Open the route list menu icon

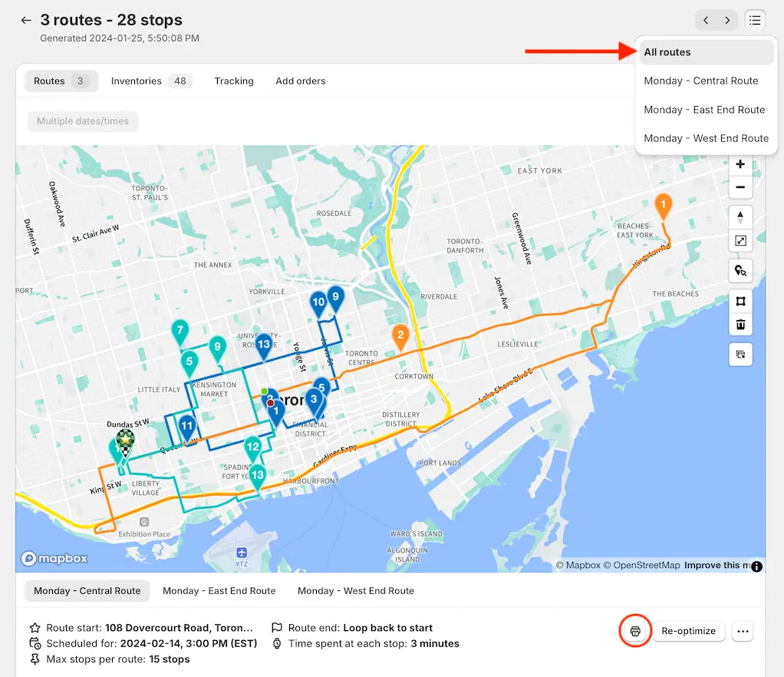pyautogui.click(x=755, y=21)
